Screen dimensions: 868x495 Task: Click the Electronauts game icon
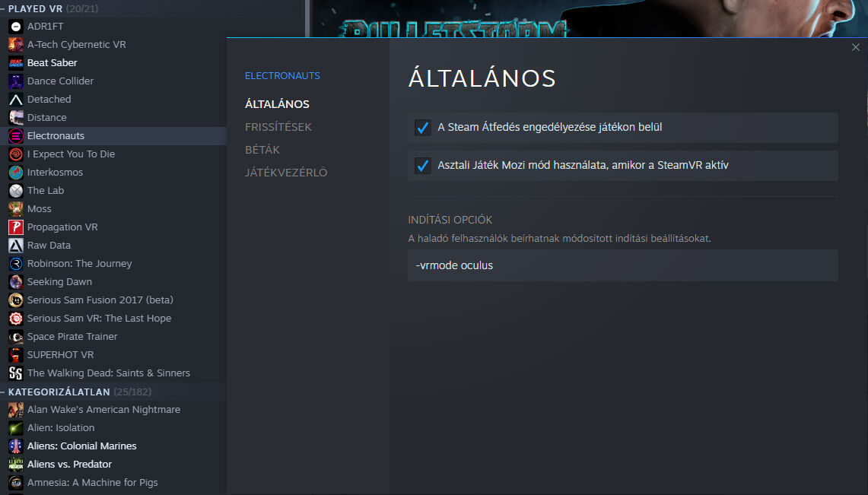[x=15, y=136]
